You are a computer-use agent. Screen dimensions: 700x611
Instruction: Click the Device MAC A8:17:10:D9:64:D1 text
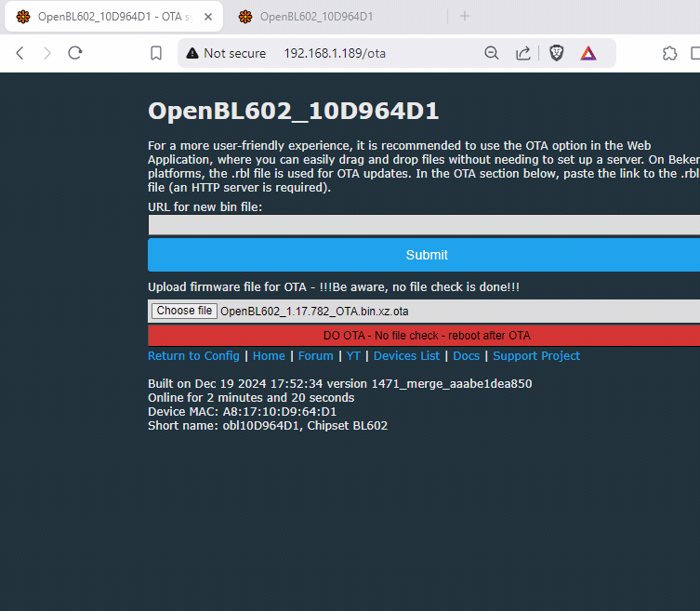click(242, 411)
